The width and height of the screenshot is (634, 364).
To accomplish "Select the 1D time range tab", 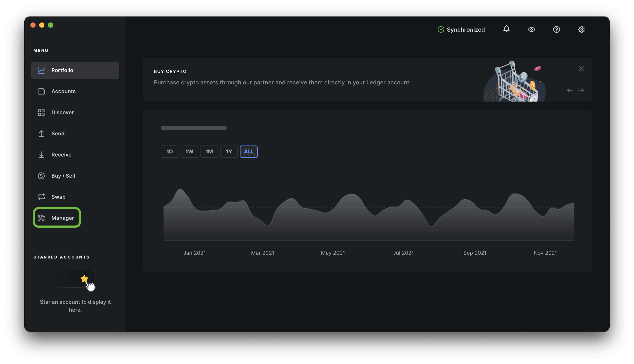I will pos(169,151).
